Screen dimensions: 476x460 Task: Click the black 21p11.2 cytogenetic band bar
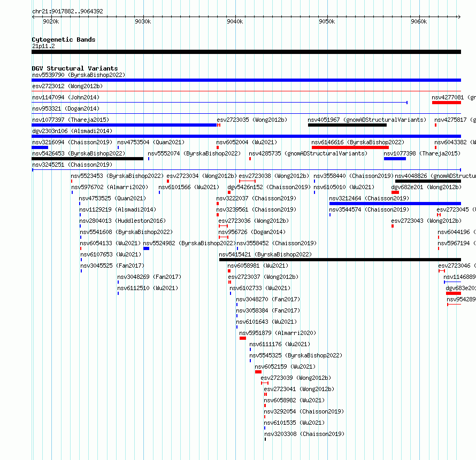pyautogui.click(x=246, y=52)
